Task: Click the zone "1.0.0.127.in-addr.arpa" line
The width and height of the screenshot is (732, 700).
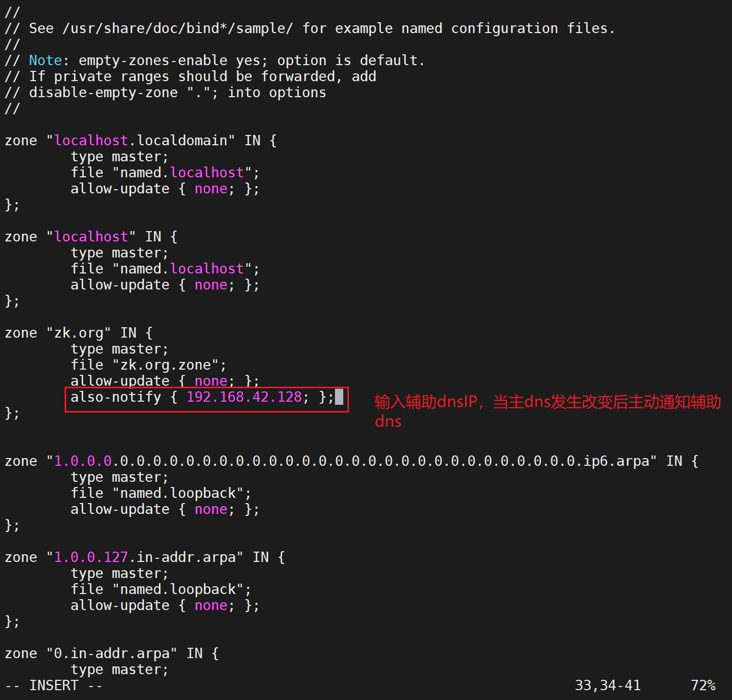Action: tap(145, 557)
